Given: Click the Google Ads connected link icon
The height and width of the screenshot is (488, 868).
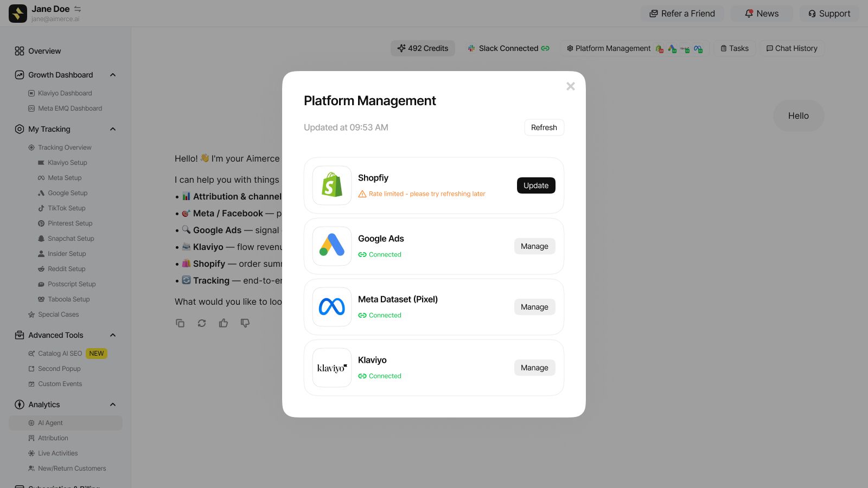Looking at the screenshot, I should click(362, 255).
